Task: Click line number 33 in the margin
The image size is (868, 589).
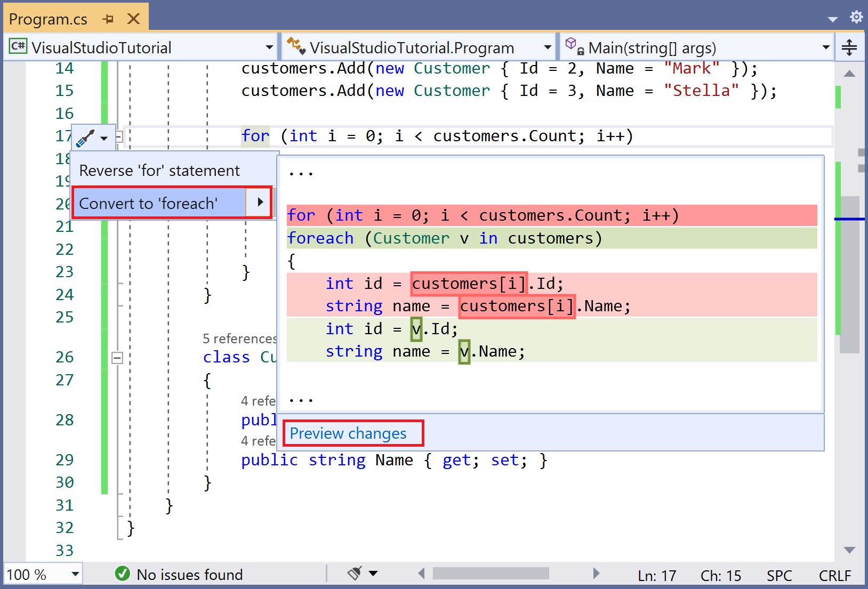Action: pos(65,550)
